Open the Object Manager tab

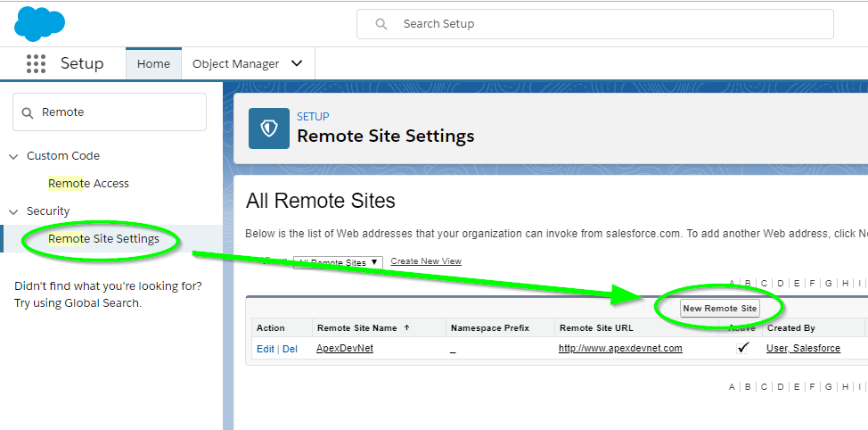(x=236, y=63)
